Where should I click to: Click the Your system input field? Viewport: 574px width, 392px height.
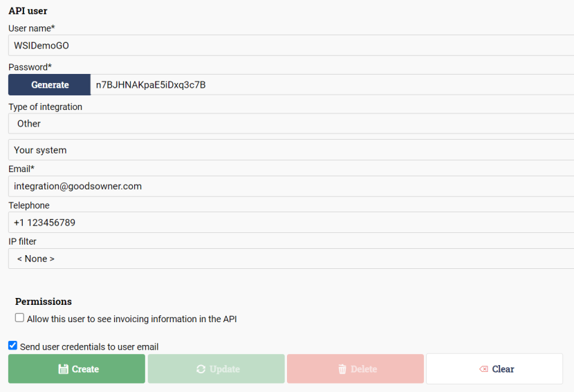click(291, 150)
